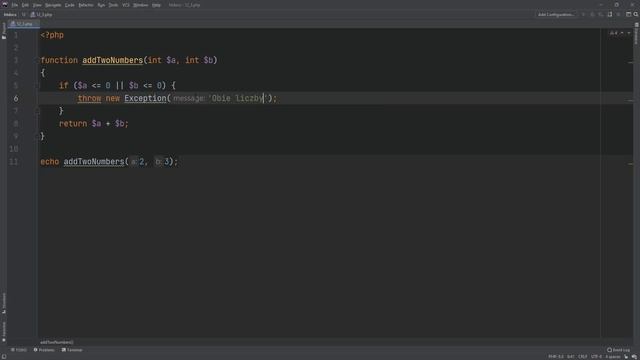Click the fold end marker on line 7
The width and height of the screenshot is (640, 360).
pyautogui.click(x=37, y=111)
